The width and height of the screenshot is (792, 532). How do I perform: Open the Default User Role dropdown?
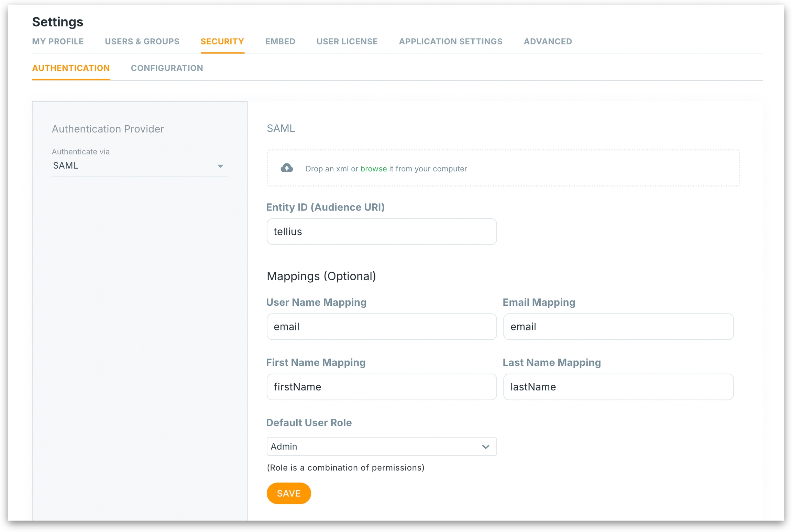pyautogui.click(x=381, y=446)
